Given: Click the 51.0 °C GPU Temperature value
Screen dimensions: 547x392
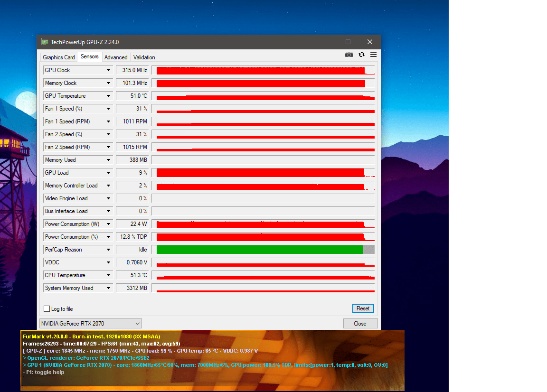Looking at the screenshot, I should click(x=132, y=96).
